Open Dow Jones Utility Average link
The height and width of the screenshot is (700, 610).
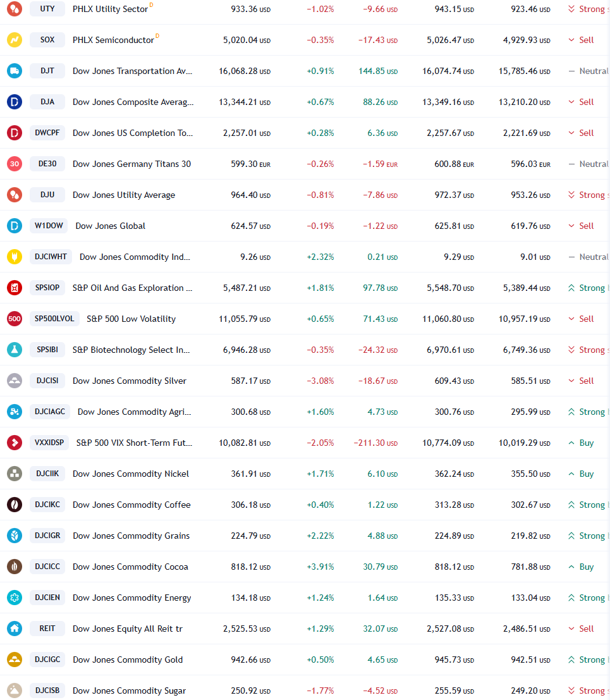[x=124, y=195]
